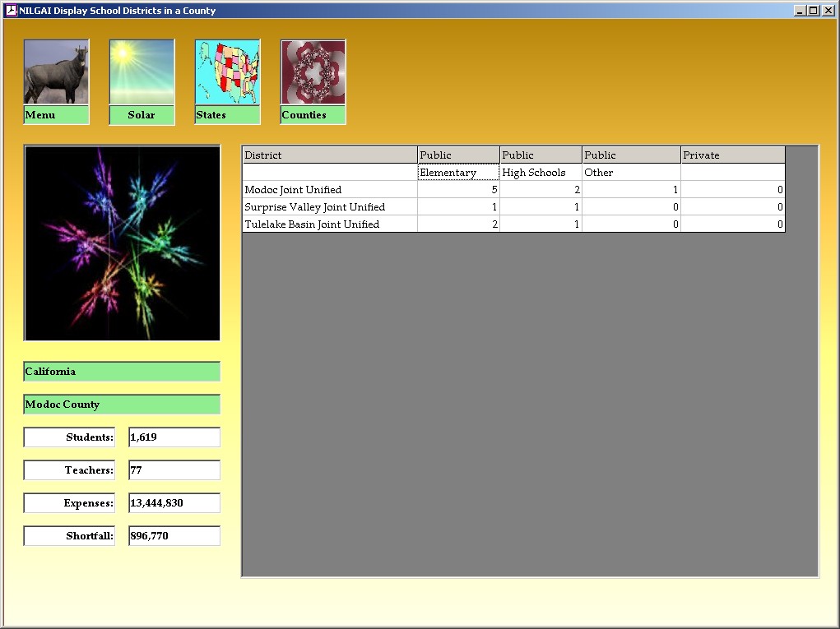
Task: Open the Counties fractal icon
Action: [313, 72]
